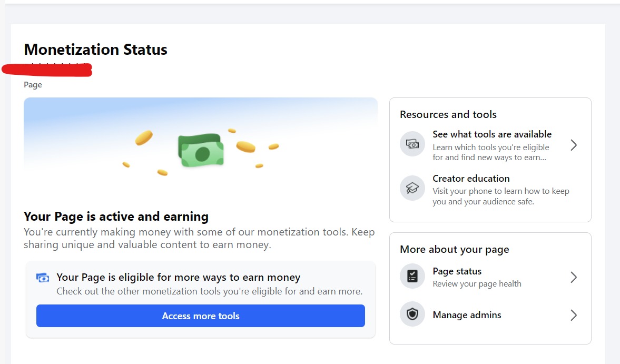Select the Creator education title text
The height and width of the screenshot is (364, 620).
coord(471,179)
